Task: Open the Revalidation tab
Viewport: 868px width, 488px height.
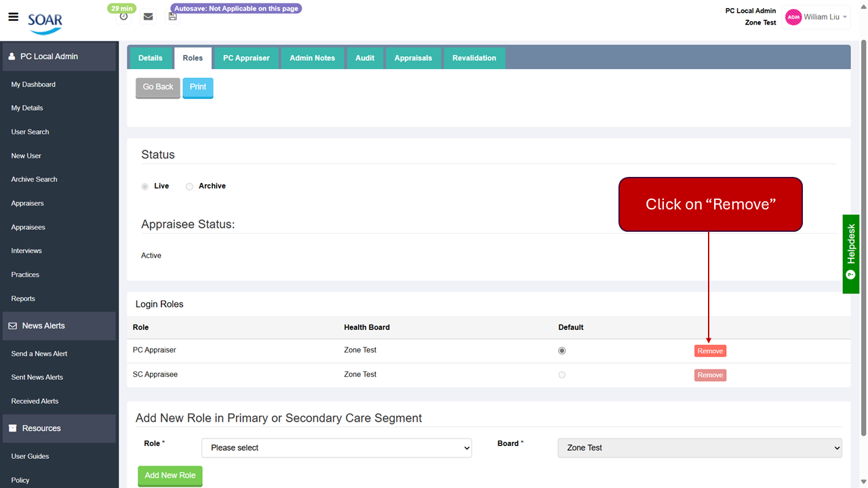Action: point(474,58)
